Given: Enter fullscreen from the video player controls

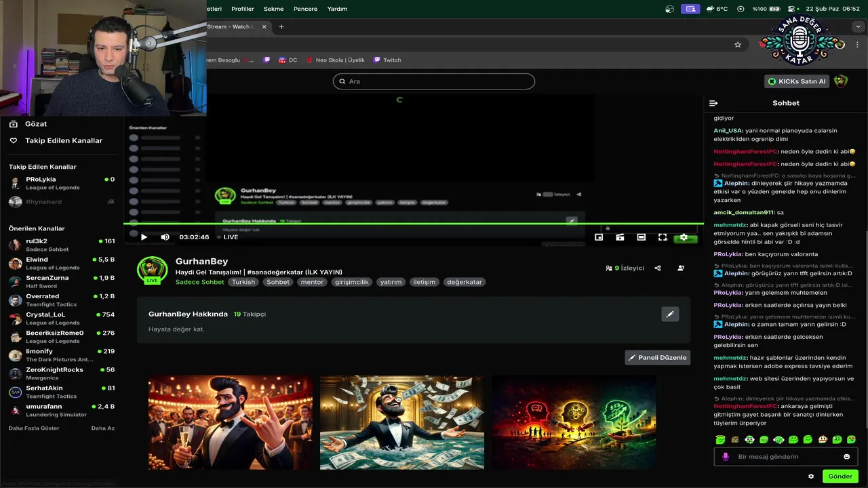Looking at the screenshot, I should [x=663, y=237].
